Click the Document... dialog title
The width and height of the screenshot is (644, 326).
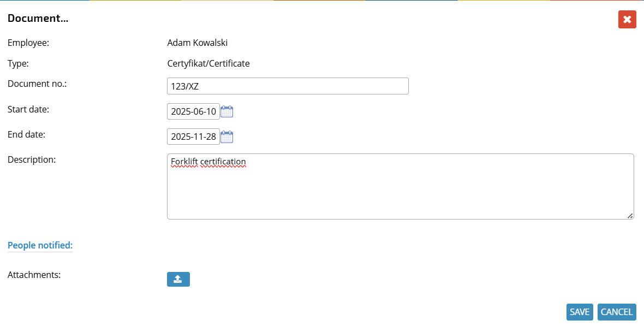(38, 19)
